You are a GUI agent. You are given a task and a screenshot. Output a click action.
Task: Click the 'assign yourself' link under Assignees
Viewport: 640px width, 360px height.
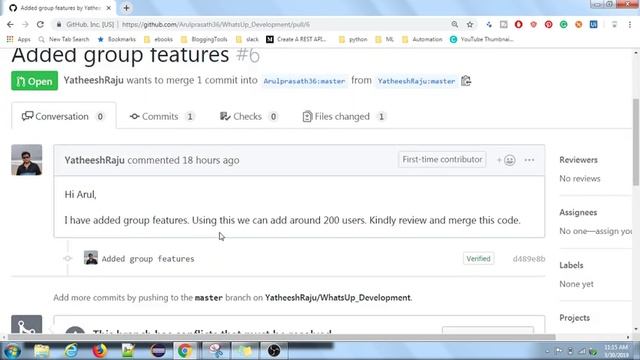coord(614,231)
